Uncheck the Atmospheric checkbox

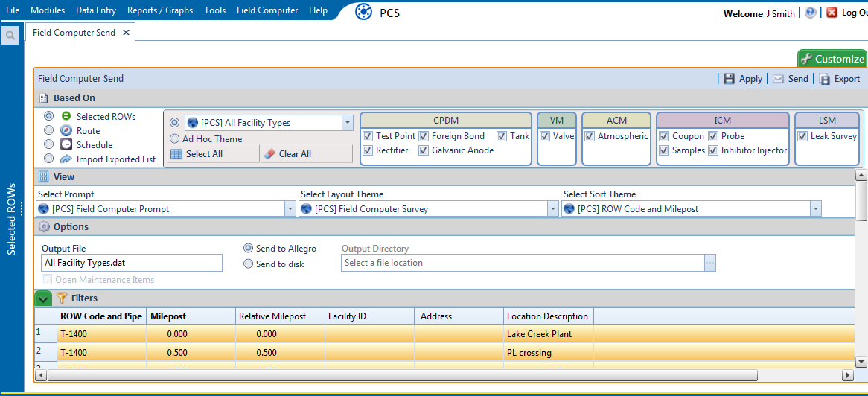coord(590,136)
